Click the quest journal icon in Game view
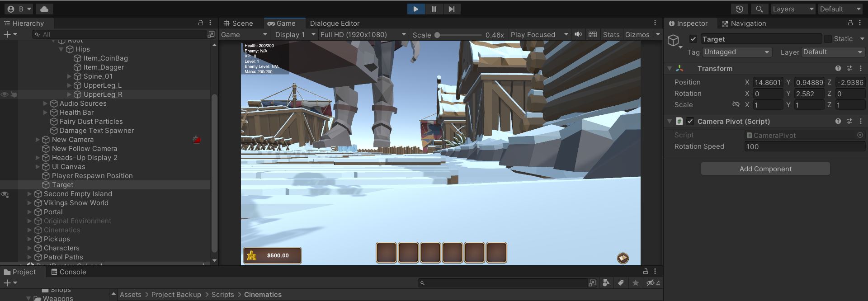Screen dimensions: 868x301 click(x=623, y=258)
